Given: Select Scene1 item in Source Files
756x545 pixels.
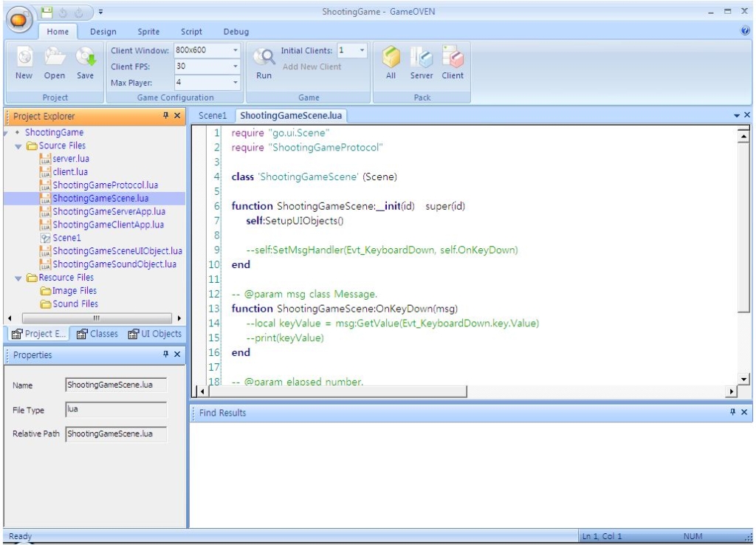Looking at the screenshot, I should click(x=66, y=238).
